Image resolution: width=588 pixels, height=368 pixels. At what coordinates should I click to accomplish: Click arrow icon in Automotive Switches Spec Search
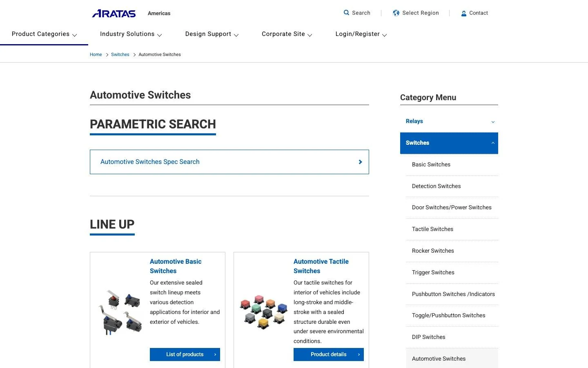(360, 162)
